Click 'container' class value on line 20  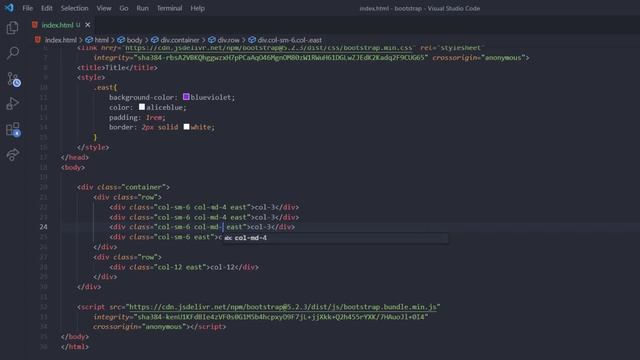143,187
